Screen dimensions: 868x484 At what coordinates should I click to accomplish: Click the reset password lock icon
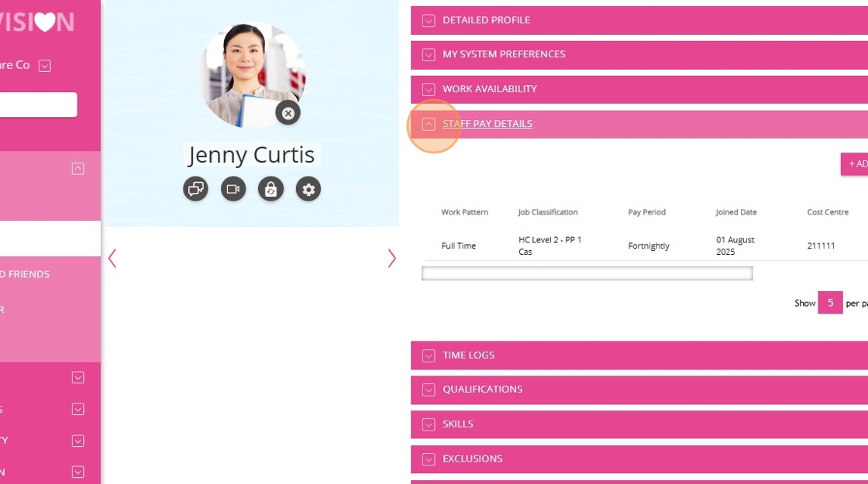pyautogui.click(x=270, y=189)
